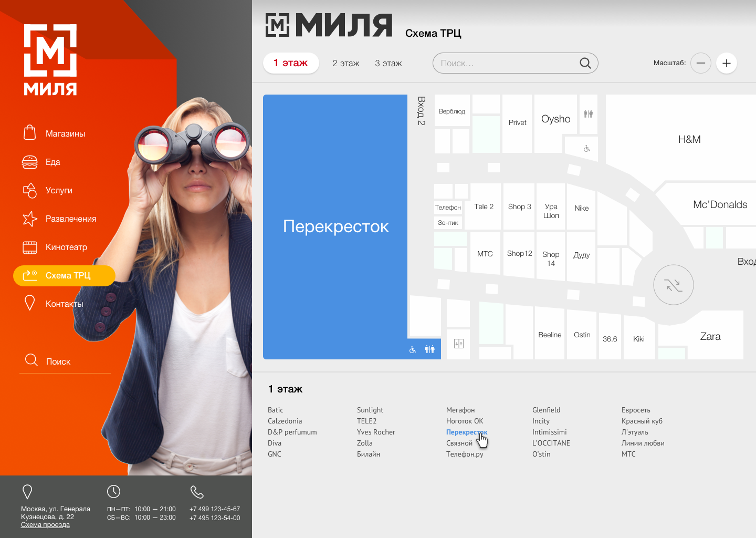
Task: Click the round escalator crossing icon on map
Action: click(x=674, y=285)
